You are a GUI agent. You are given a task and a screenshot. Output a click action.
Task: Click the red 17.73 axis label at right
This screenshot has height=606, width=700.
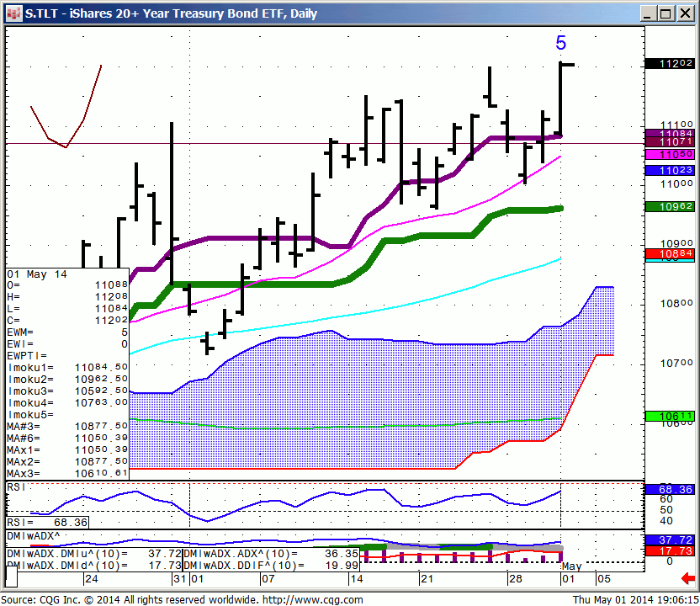pyautogui.click(x=670, y=551)
